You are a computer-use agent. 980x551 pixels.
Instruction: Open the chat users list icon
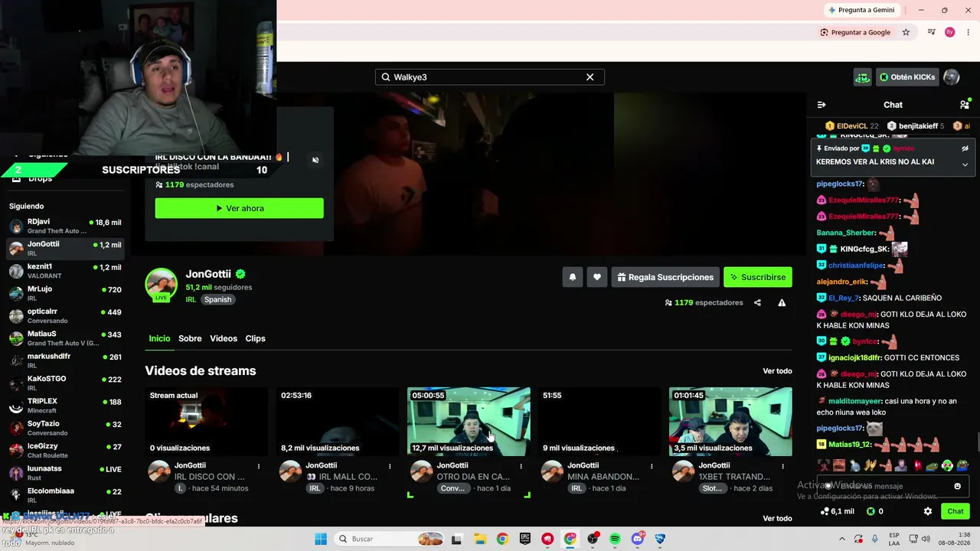[964, 105]
